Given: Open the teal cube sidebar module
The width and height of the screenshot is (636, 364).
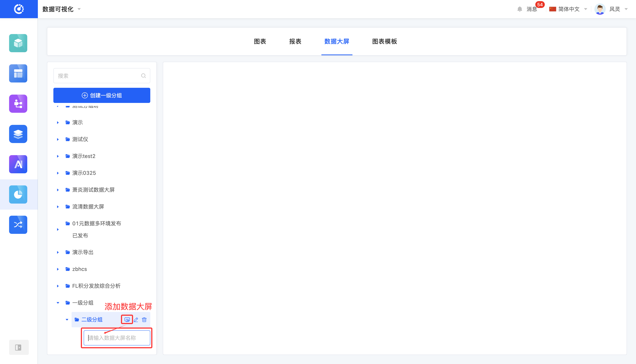Looking at the screenshot, I should 18,43.
